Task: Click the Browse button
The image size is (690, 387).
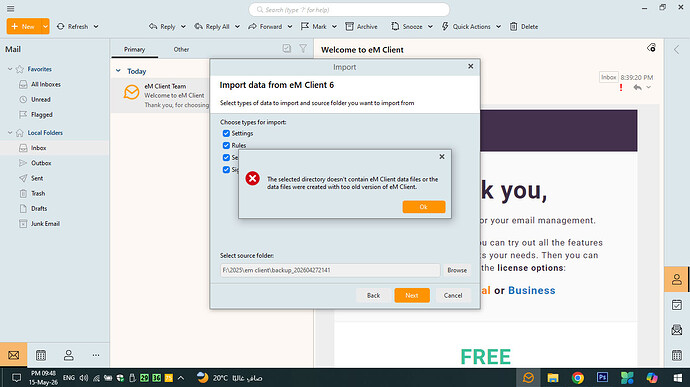Action: point(457,270)
